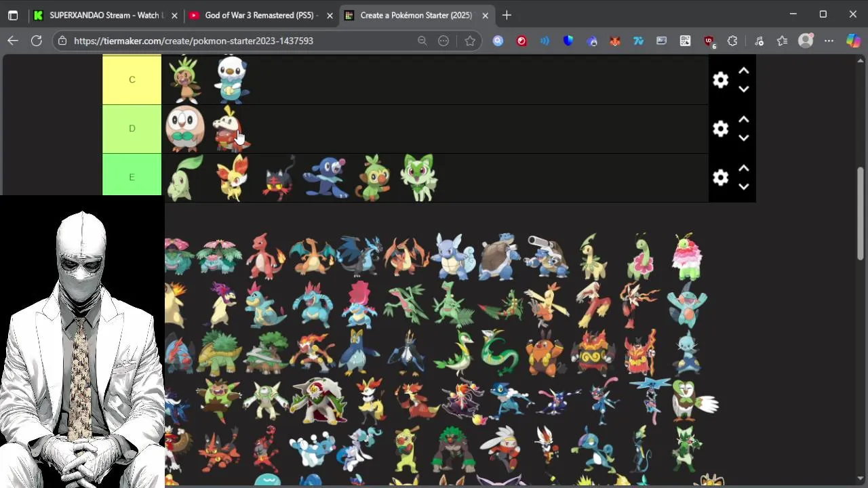Click the yellow C tier label
The height and width of the screenshot is (488, 868).
pos(132,80)
